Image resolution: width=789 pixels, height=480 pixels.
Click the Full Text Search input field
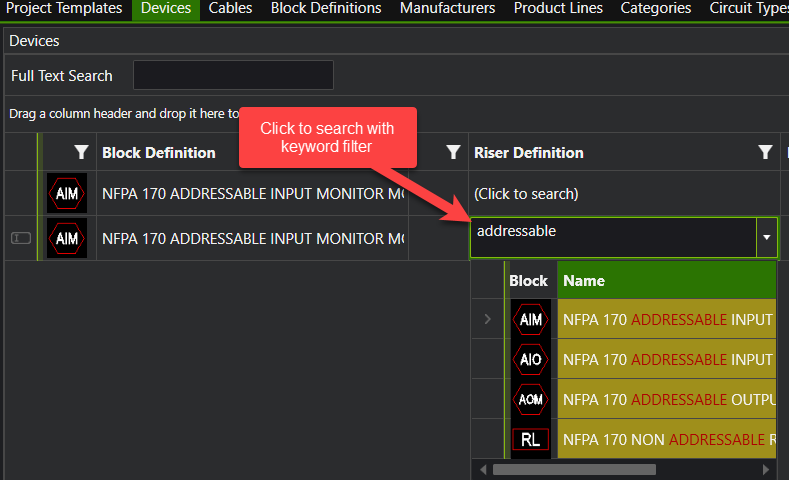click(x=233, y=76)
